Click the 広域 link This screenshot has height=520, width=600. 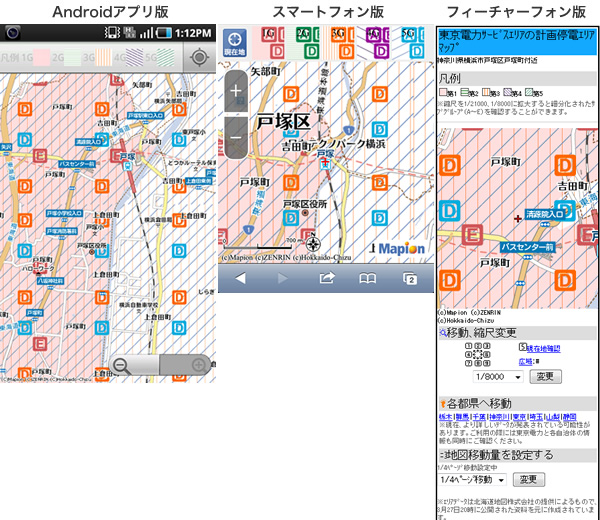pos(526,362)
